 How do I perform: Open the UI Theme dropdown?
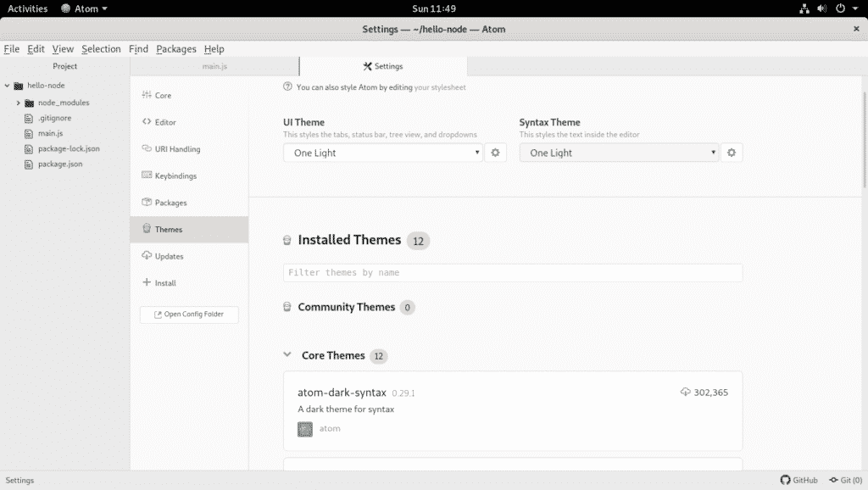click(x=382, y=153)
